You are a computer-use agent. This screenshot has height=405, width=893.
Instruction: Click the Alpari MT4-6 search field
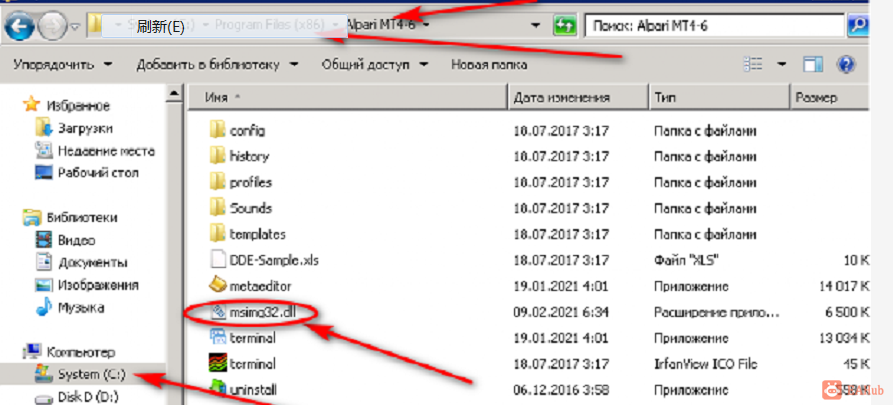tap(714, 26)
